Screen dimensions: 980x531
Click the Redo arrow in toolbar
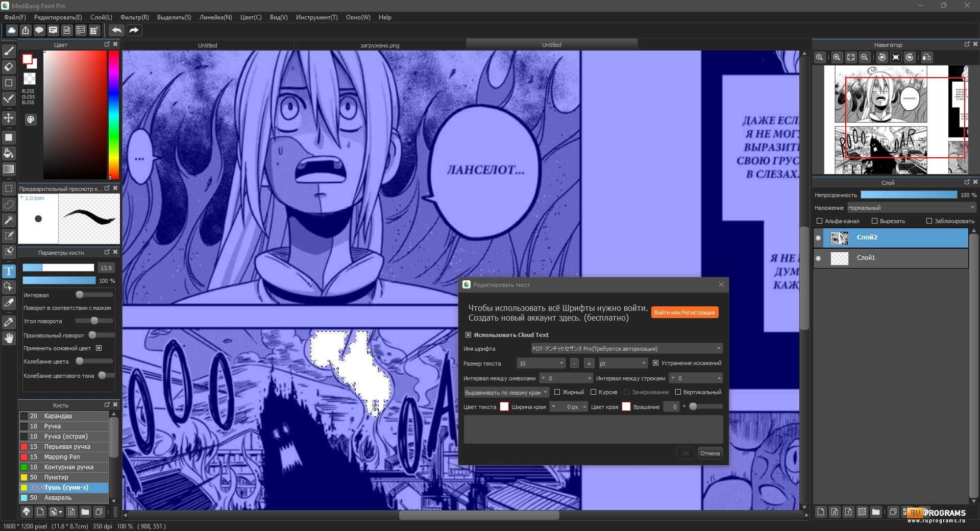point(134,30)
